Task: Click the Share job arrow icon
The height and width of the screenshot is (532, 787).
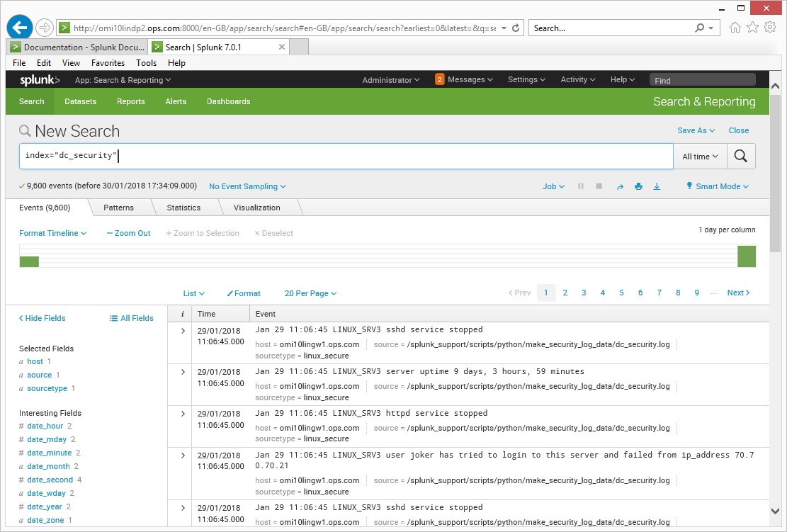Action: point(620,187)
